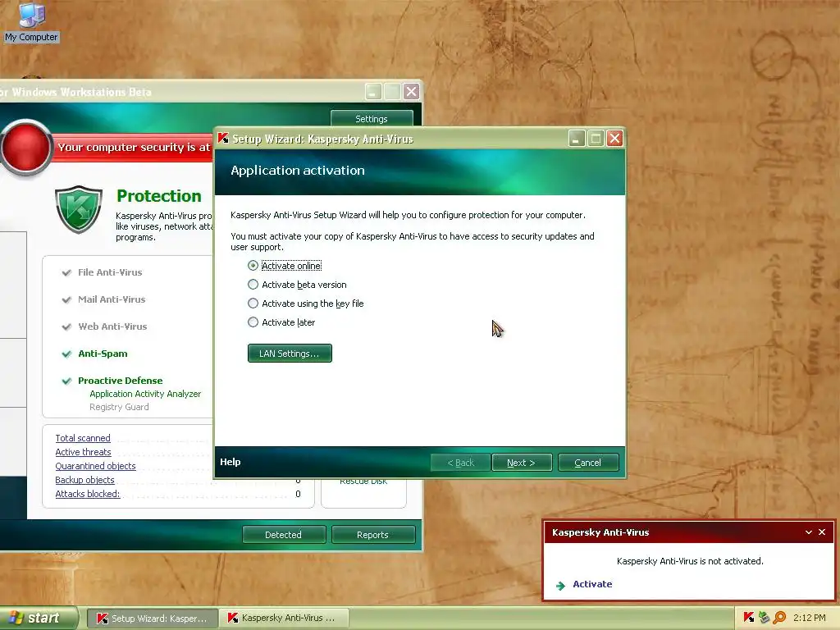
Task: Open My Computer desktop icon
Action: coord(31,22)
